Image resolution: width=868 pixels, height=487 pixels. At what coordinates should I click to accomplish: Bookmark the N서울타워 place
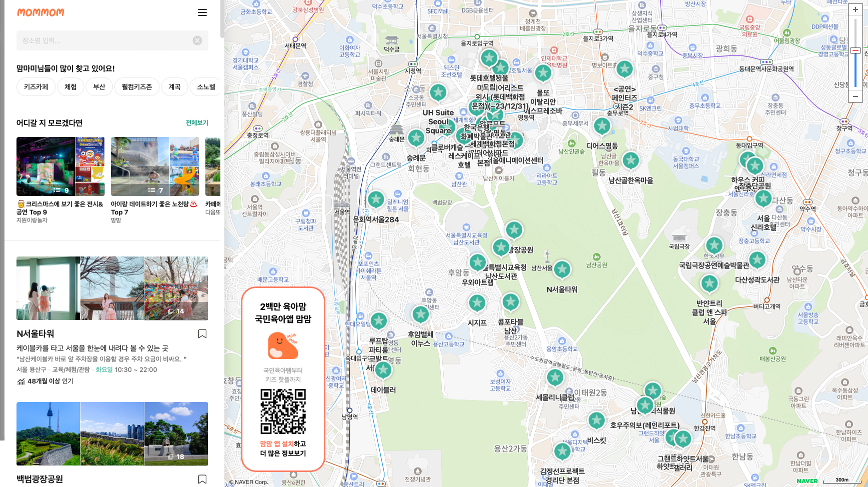point(202,333)
